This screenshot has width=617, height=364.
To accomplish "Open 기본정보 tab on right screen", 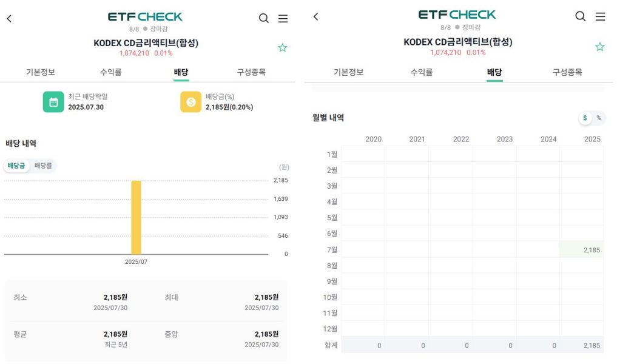I will pos(349,72).
